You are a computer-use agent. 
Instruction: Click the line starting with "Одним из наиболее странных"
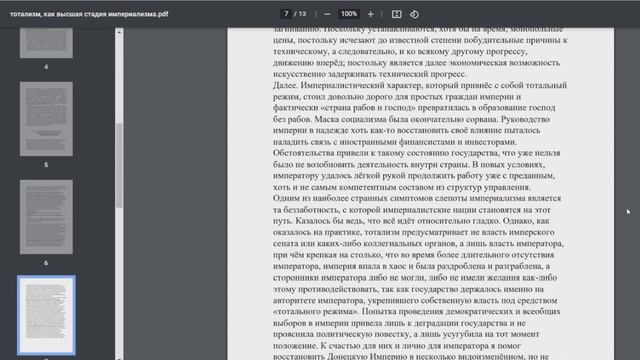(417, 198)
